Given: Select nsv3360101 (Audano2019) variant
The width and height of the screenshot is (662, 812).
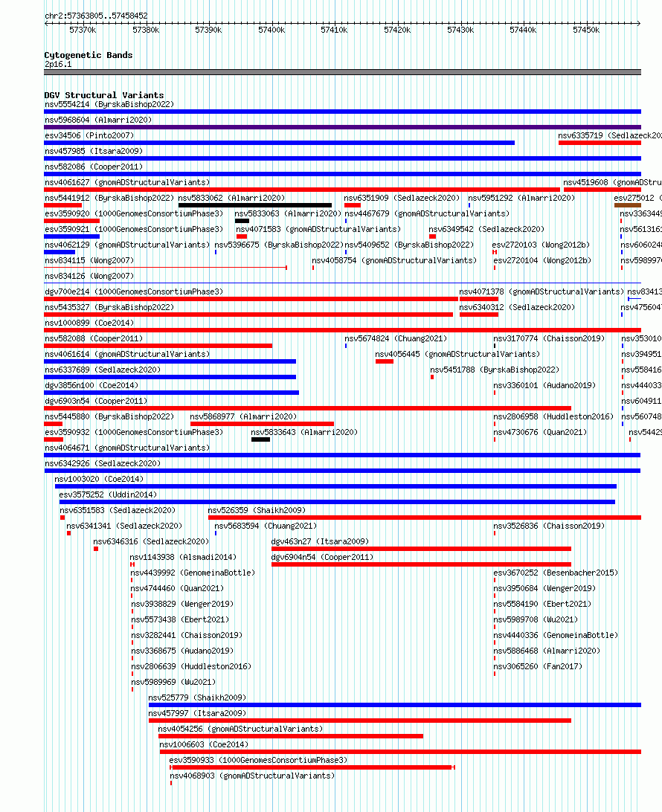Looking at the screenshot, I should (544, 385).
